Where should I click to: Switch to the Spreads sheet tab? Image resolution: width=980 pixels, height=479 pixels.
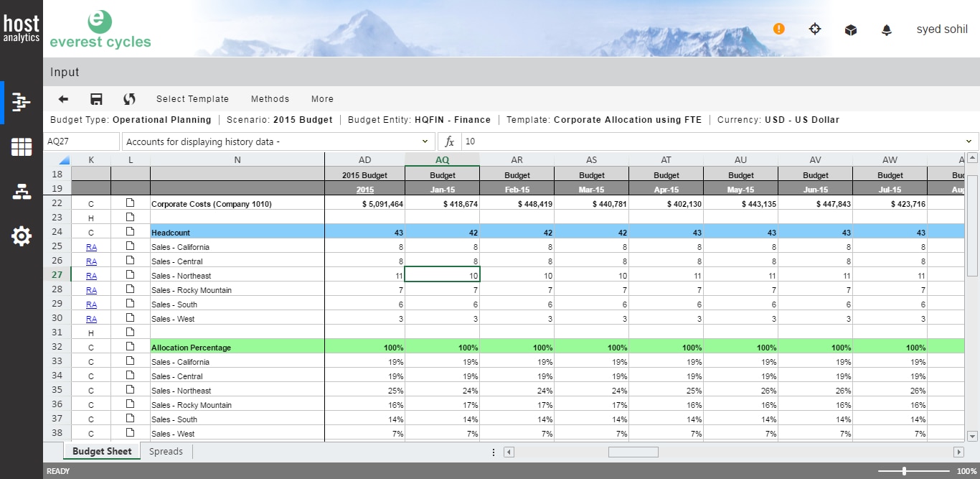point(166,452)
